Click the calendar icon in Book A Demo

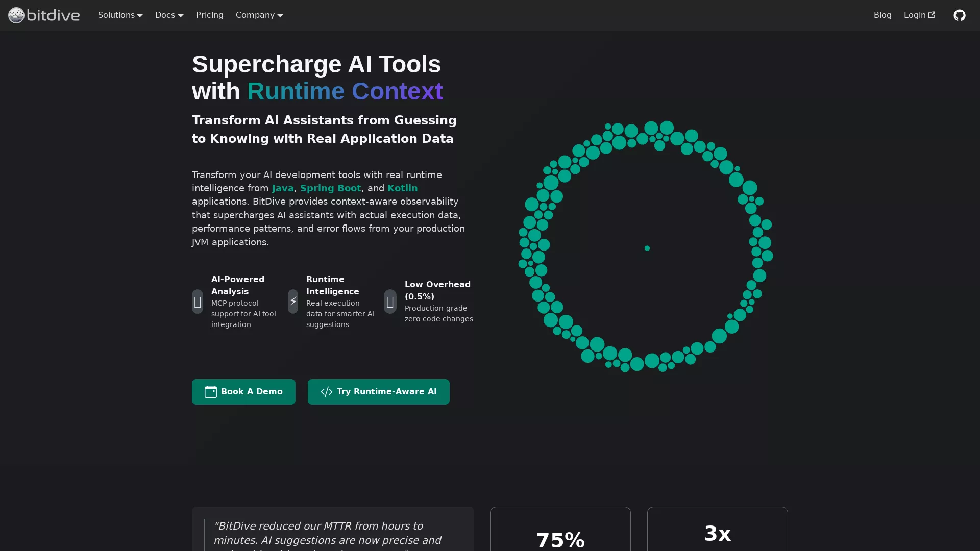pos(210,392)
